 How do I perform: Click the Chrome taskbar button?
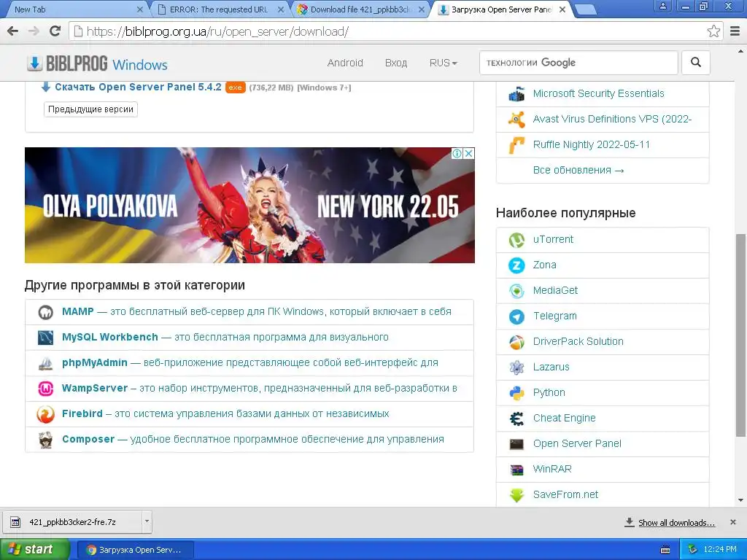[135, 550]
